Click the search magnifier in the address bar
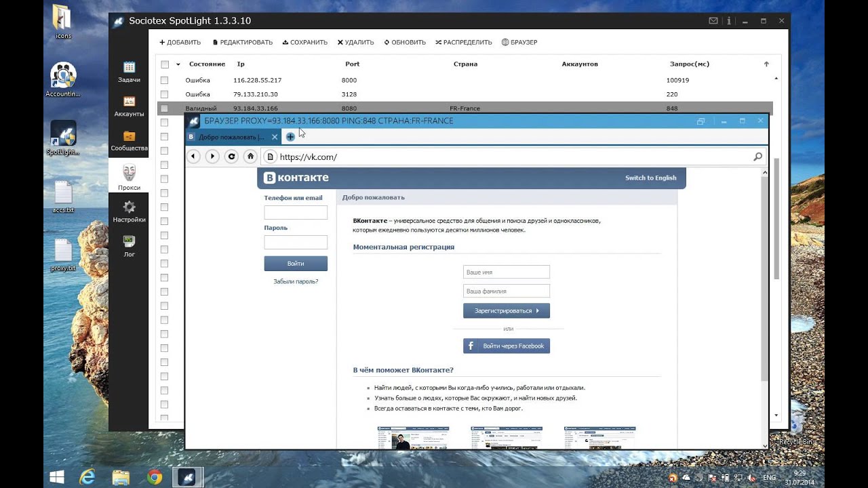868x488 pixels. click(757, 157)
